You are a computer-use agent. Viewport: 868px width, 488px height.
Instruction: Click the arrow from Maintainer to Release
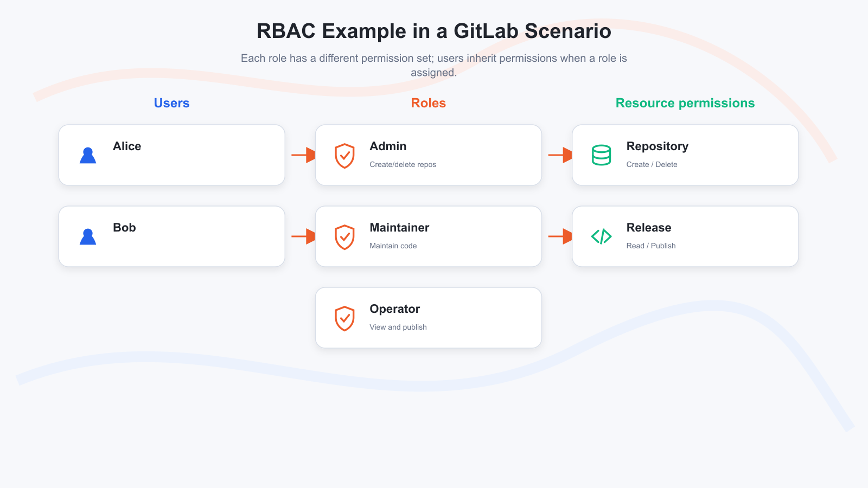[560, 236]
